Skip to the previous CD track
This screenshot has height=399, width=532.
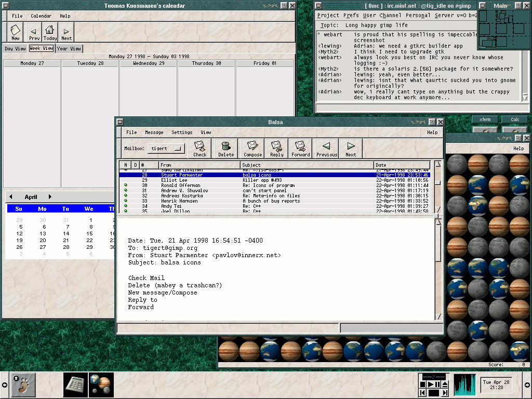[423, 393]
